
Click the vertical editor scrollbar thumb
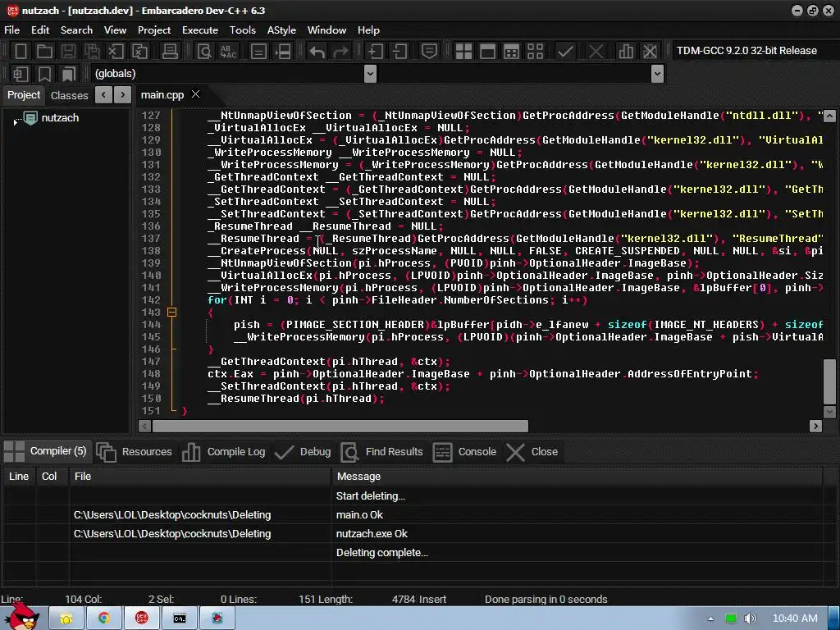829,381
